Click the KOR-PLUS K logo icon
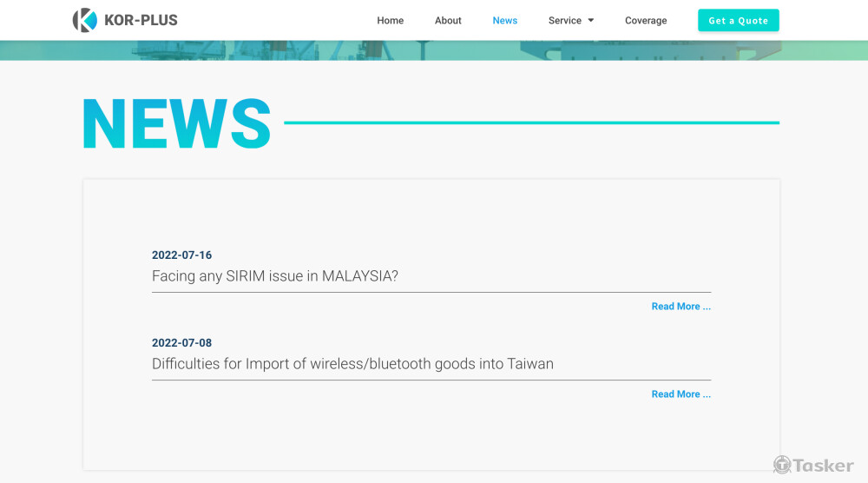 (84, 20)
